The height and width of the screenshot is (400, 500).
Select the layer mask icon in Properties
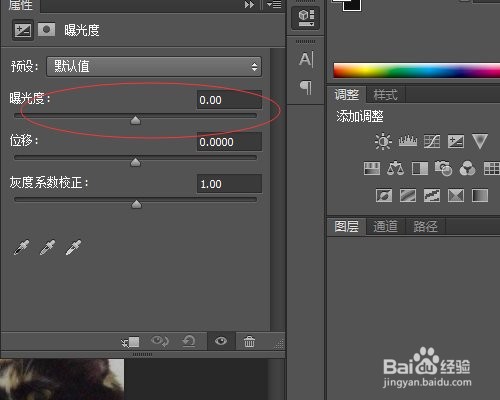(46, 30)
